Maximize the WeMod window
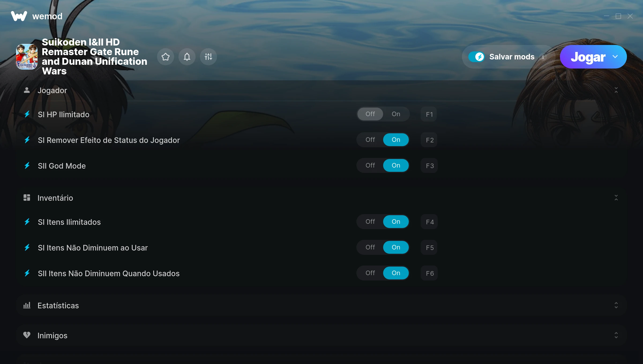The width and height of the screenshot is (643, 364). 618,16
